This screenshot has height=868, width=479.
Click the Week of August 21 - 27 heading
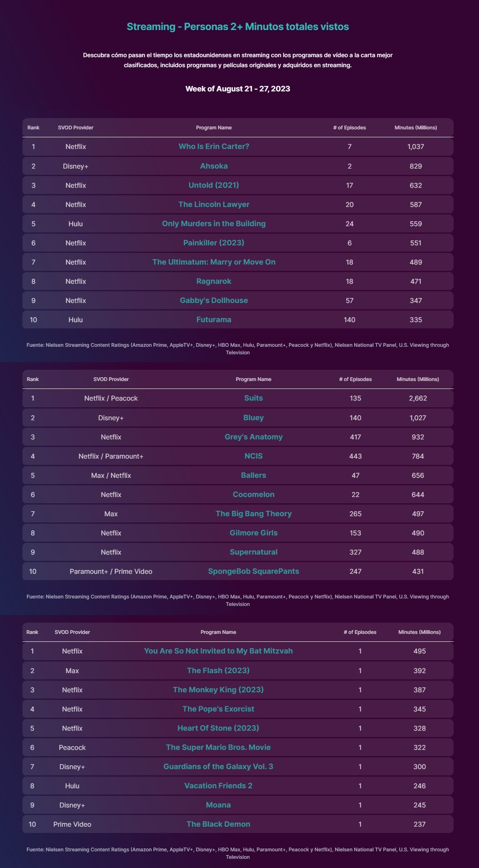pos(238,89)
